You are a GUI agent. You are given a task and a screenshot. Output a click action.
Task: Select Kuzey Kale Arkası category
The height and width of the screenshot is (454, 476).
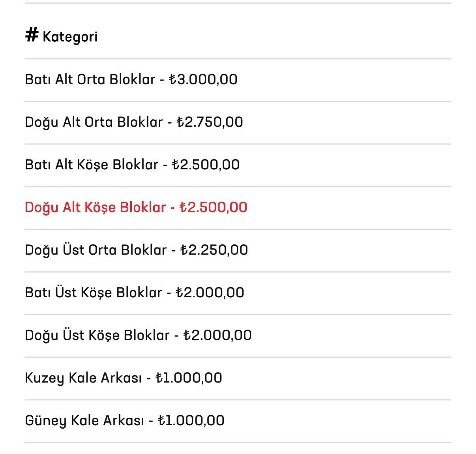(x=238, y=378)
